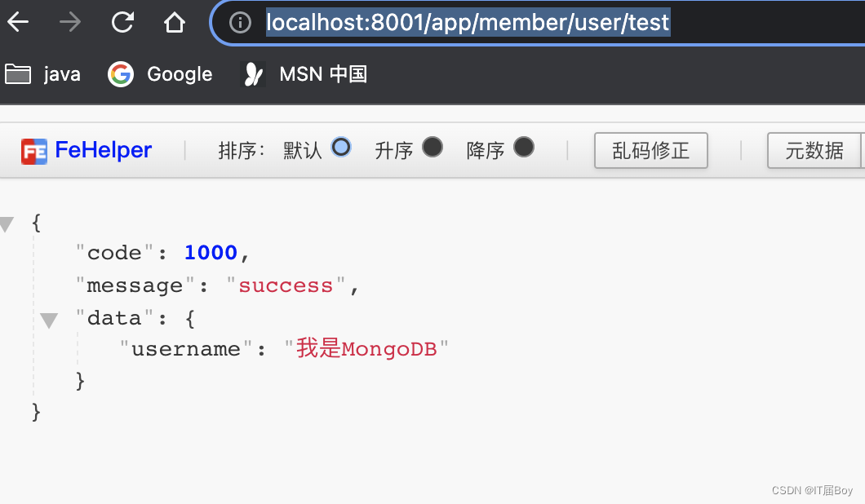Click the java bookmarks folder icon

click(18, 73)
